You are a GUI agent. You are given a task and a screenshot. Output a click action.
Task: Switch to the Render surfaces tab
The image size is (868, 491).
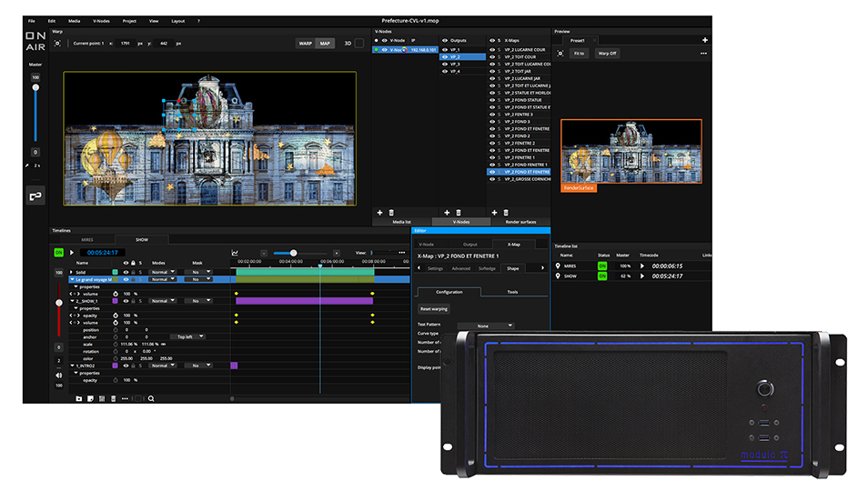tap(520, 222)
